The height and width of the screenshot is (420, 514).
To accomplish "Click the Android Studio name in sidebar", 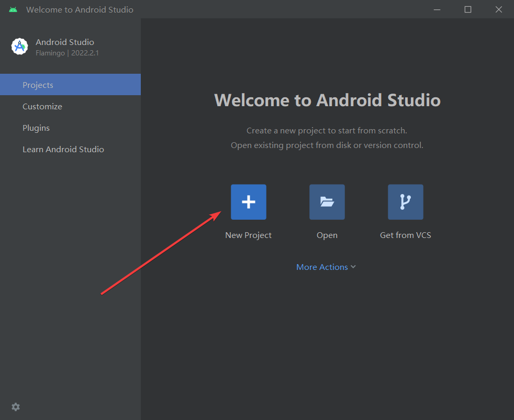I will (x=65, y=42).
